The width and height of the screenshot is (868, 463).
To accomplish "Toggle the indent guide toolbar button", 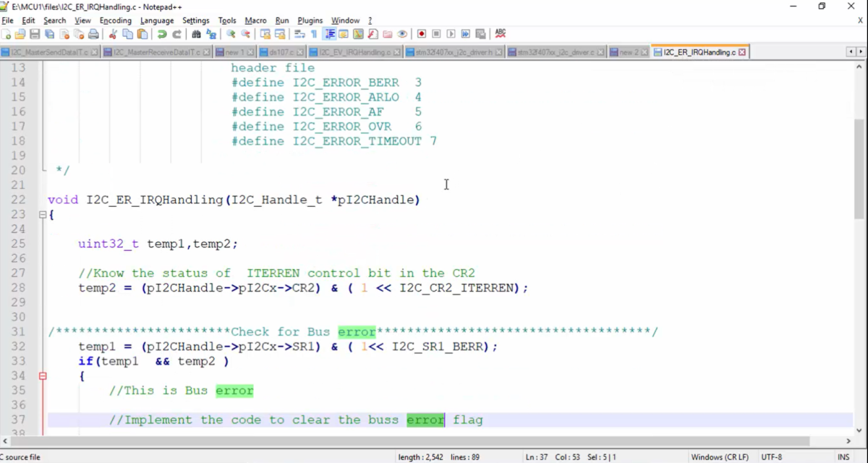I will tap(330, 34).
